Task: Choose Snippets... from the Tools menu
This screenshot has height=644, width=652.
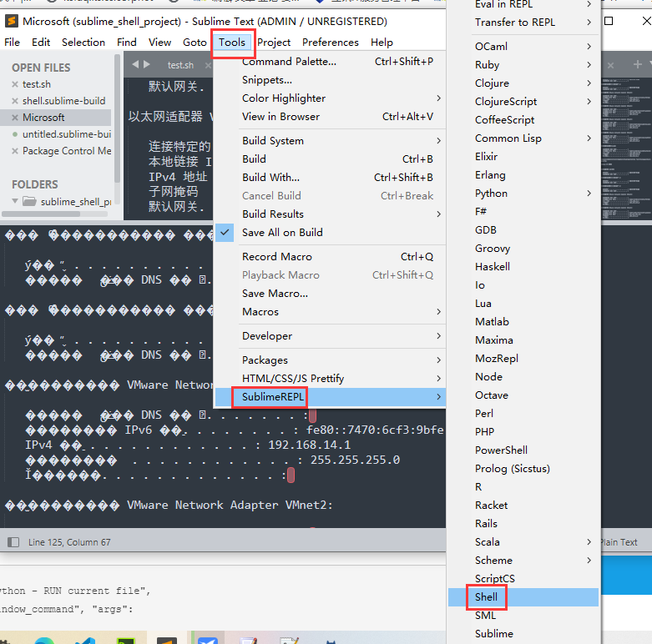Action: (330, 80)
